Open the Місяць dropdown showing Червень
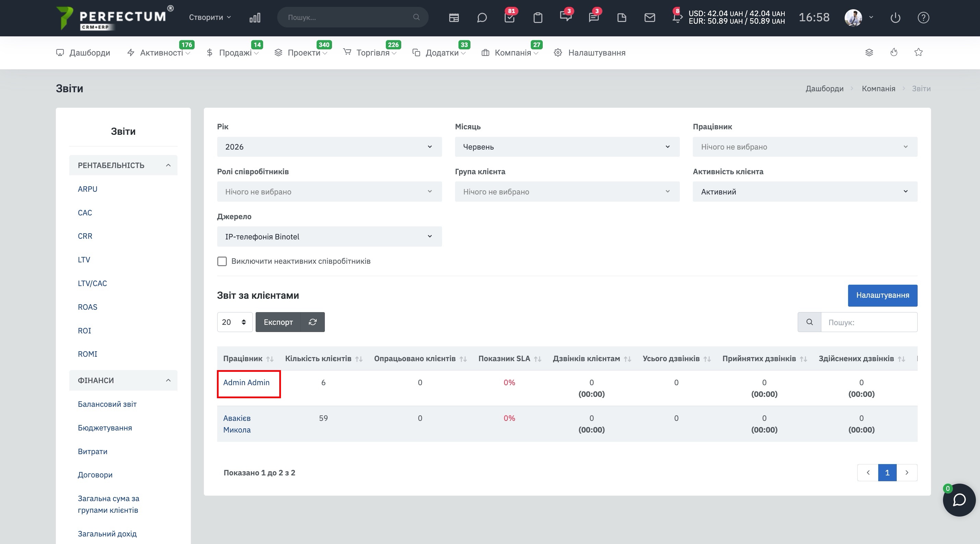This screenshot has height=544, width=980. [567, 146]
